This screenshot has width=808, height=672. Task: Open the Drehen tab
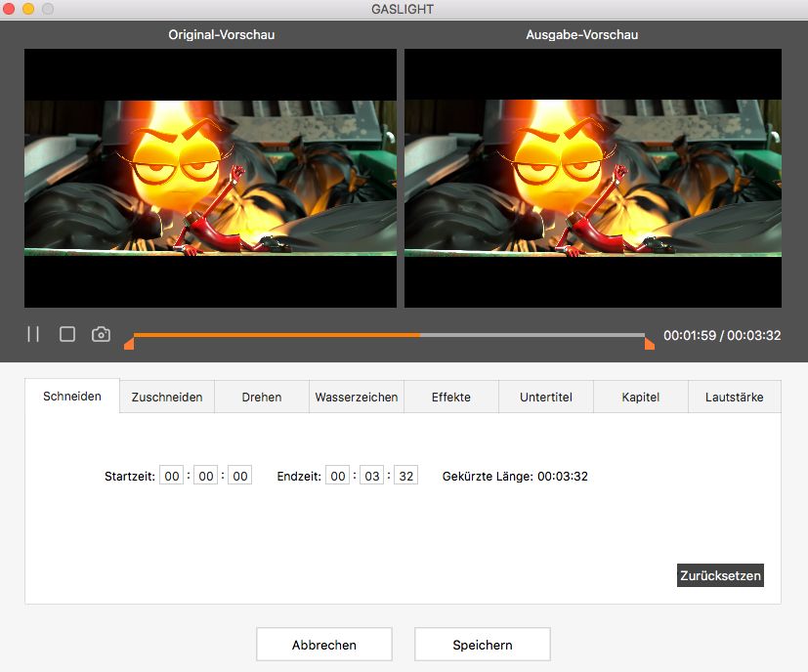pyautogui.click(x=262, y=397)
